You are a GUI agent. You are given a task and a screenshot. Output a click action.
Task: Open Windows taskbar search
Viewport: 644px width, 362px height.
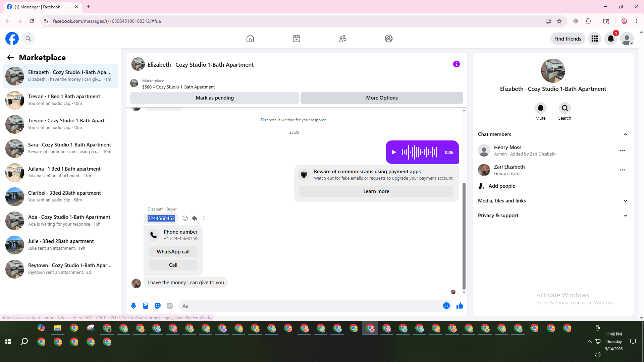coord(24,342)
